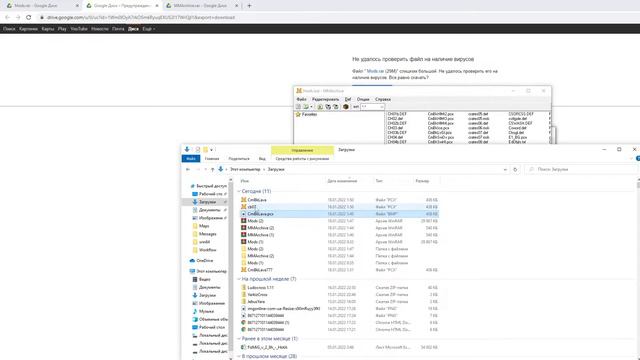The width and height of the screenshot is (640, 360).
Task: Open the blue Файл tab in Explorer
Action: point(191,158)
